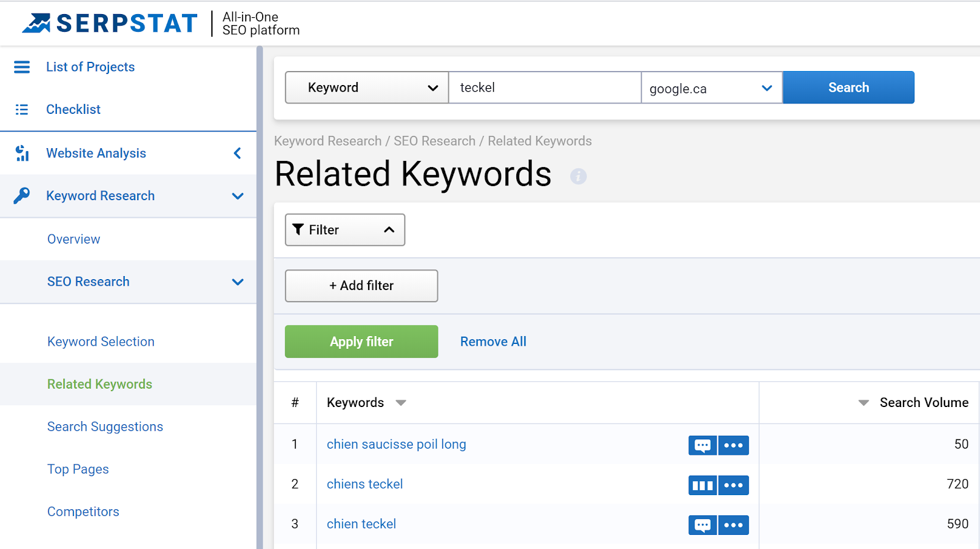Open the speech bubble icon for chien teckel
The width and height of the screenshot is (980, 549).
coord(703,525)
